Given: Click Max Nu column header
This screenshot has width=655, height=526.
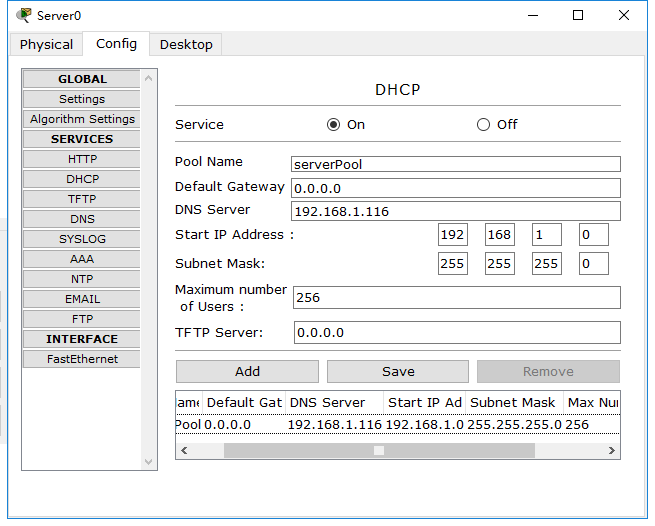Looking at the screenshot, I should pos(592,403).
